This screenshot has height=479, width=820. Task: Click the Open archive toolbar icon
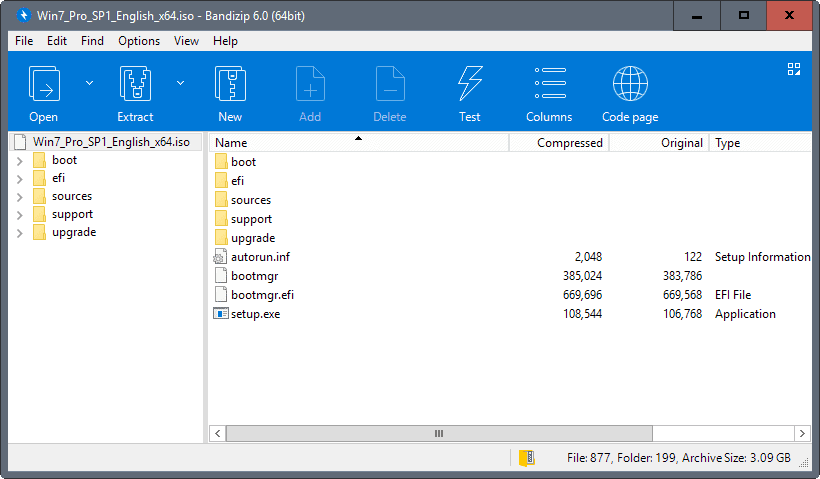(44, 84)
